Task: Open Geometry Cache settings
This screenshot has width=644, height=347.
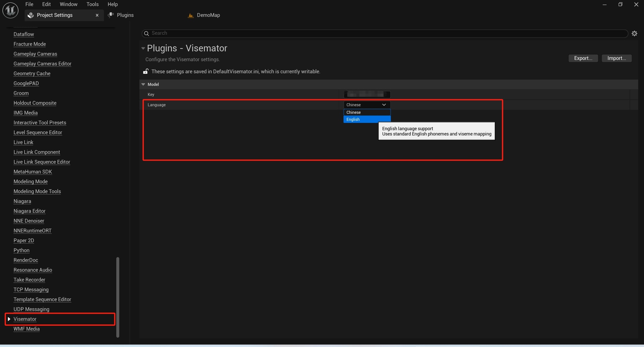Action: [32, 74]
